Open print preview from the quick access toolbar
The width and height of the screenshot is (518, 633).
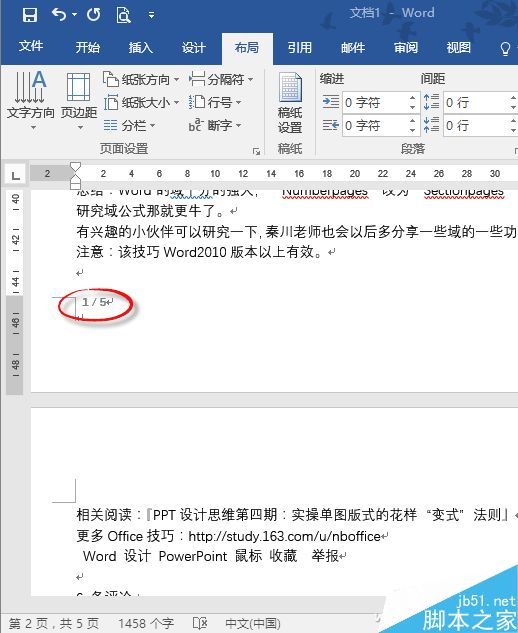(123, 15)
